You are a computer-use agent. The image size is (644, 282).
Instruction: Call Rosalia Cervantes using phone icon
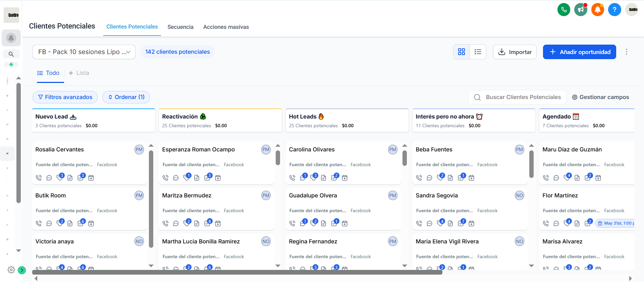pyautogui.click(x=39, y=178)
